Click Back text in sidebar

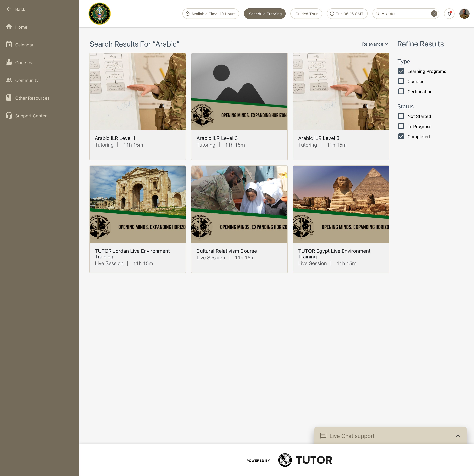click(20, 9)
